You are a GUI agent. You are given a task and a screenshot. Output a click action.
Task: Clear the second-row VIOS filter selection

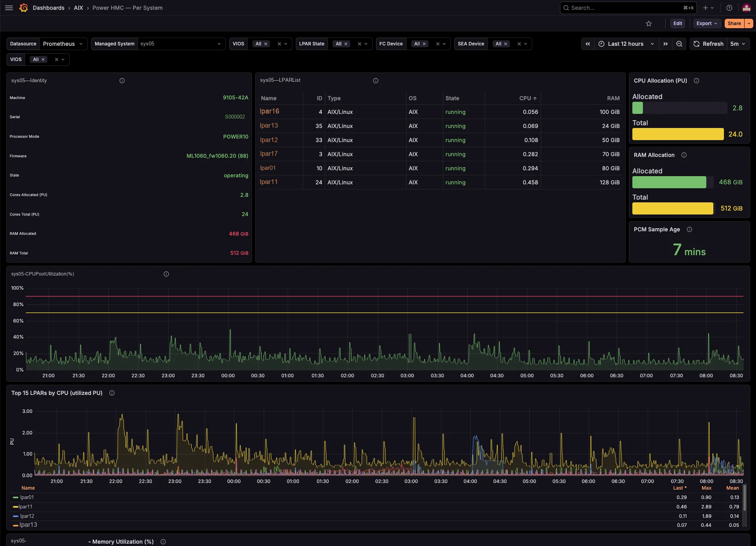click(x=57, y=59)
